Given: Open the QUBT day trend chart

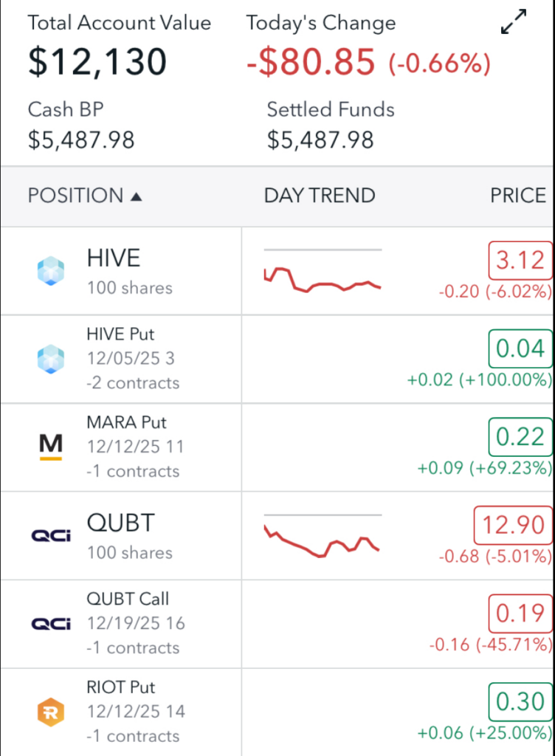Looking at the screenshot, I should [x=323, y=537].
